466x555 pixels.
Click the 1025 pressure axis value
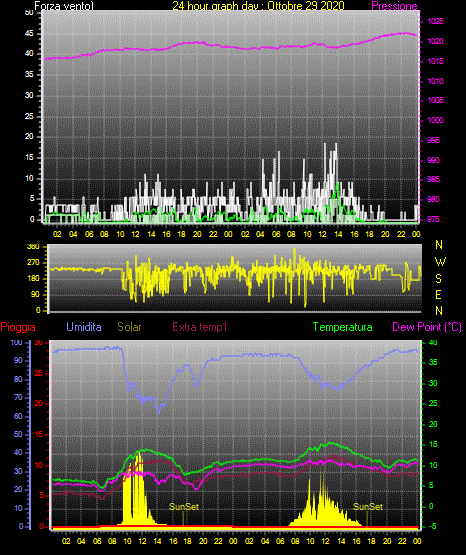point(435,22)
